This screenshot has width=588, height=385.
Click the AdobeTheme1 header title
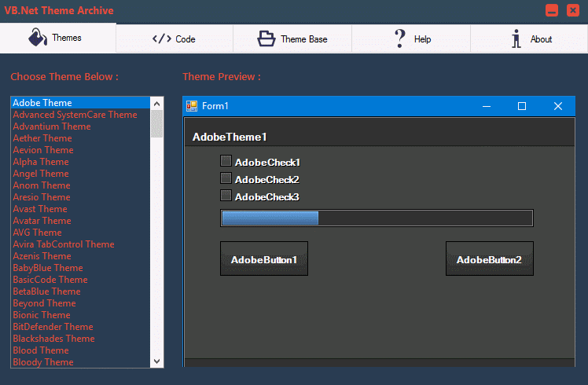230,137
